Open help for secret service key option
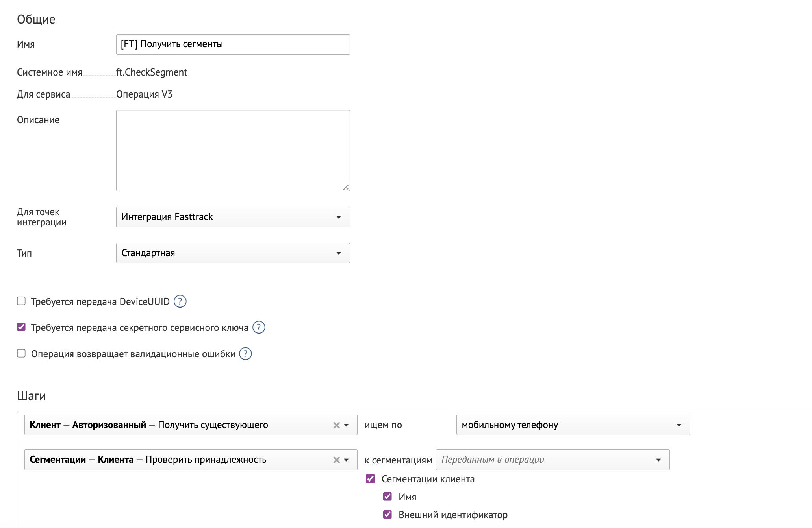Image resolution: width=812 pixels, height=528 pixels. pos(259,327)
